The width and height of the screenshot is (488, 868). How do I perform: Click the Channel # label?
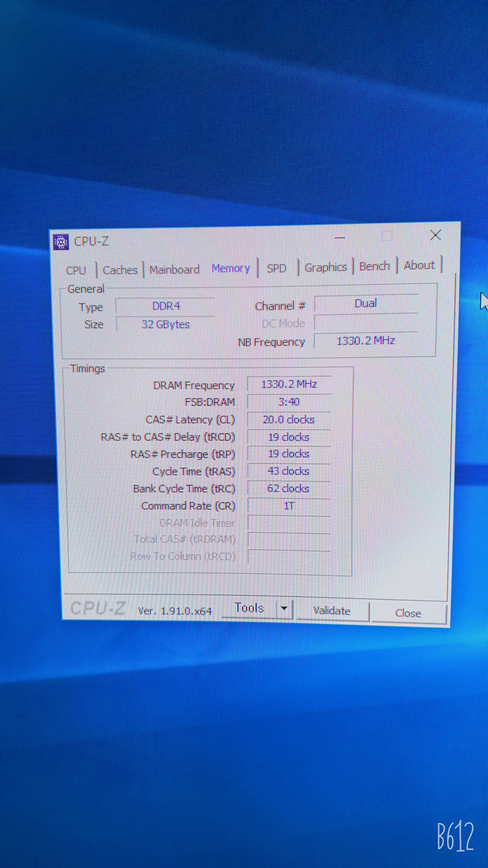280,306
